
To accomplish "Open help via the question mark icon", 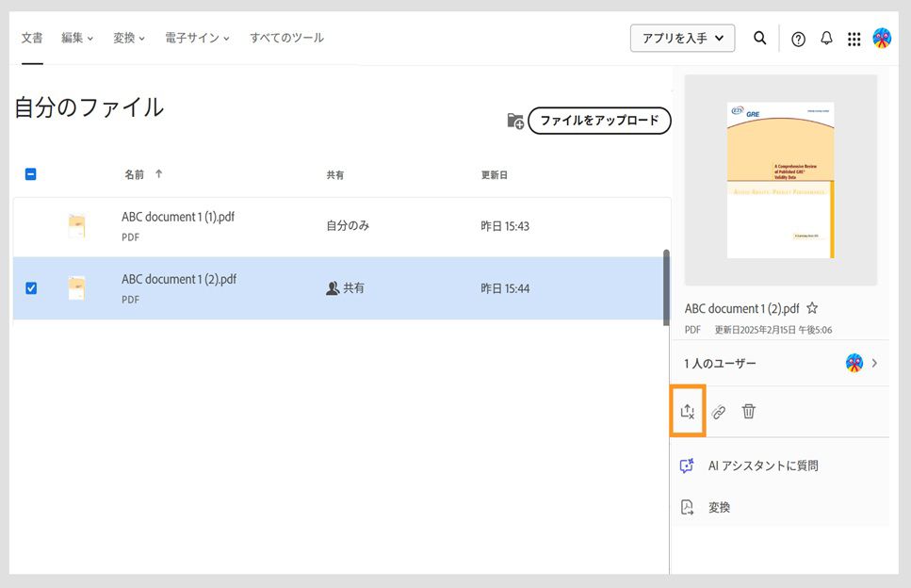I will click(798, 38).
